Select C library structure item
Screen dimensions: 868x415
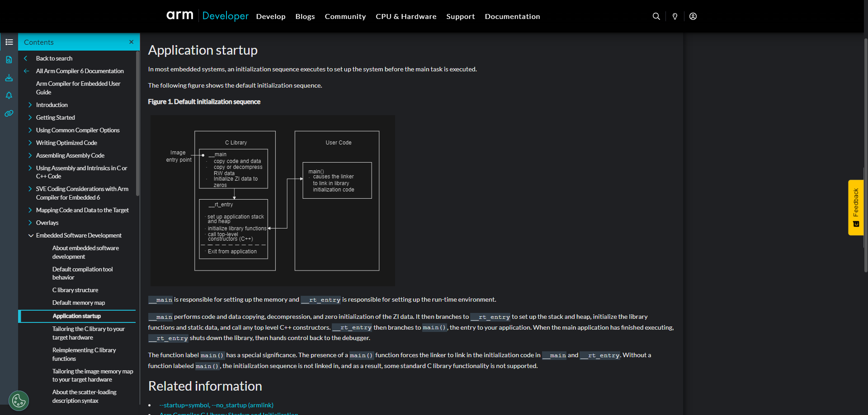(75, 290)
